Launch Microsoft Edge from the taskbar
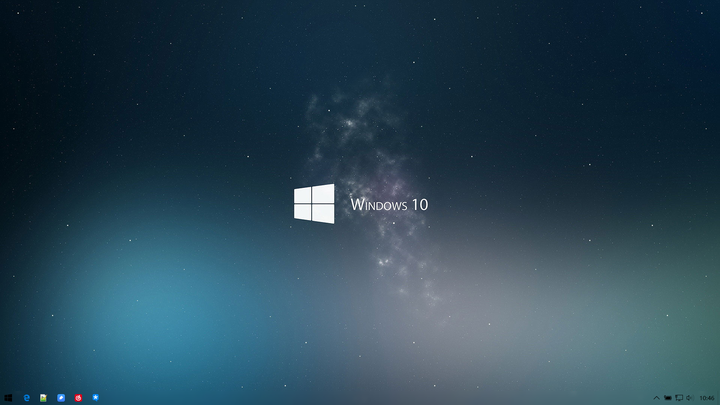720x405 pixels. pos(27,398)
